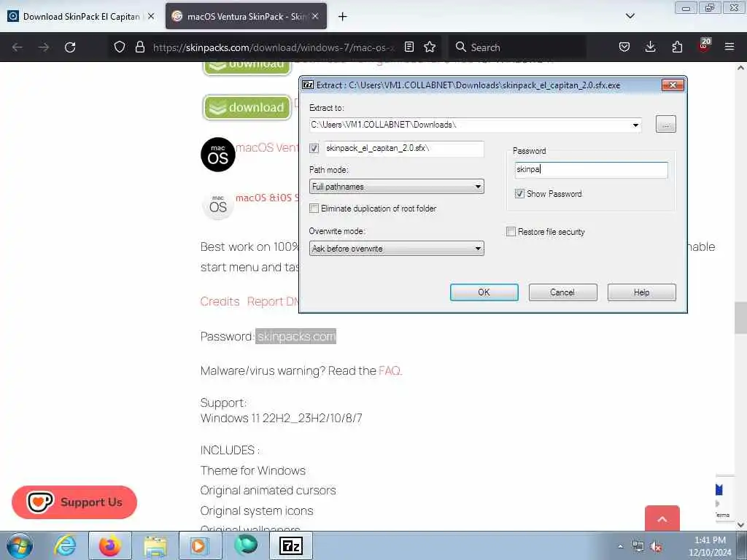Close the Download SkinPack El Capitan tab
The height and width of the screenshot is (560, 747).
point(151,16)
